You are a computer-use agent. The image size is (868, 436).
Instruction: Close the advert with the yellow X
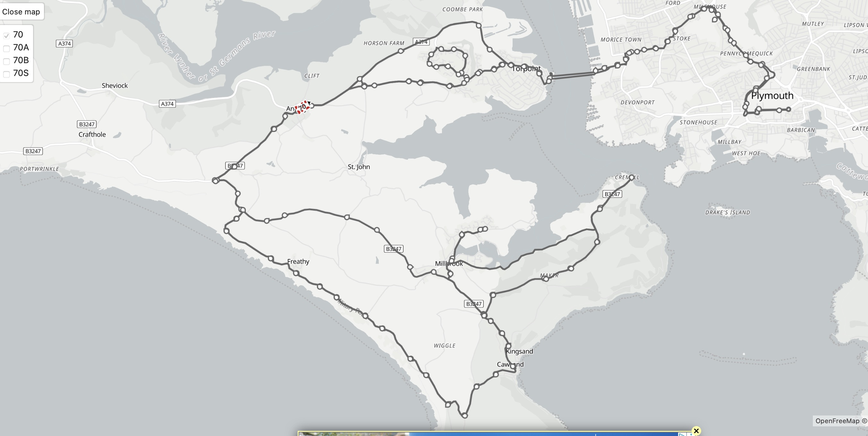tap(696, 431)
